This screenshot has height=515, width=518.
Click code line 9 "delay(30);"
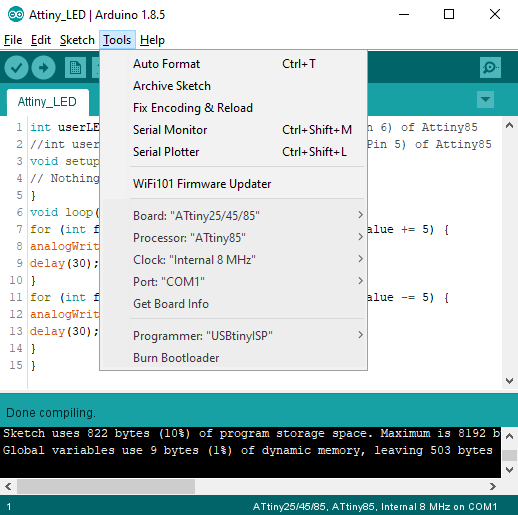pos(64,263)
